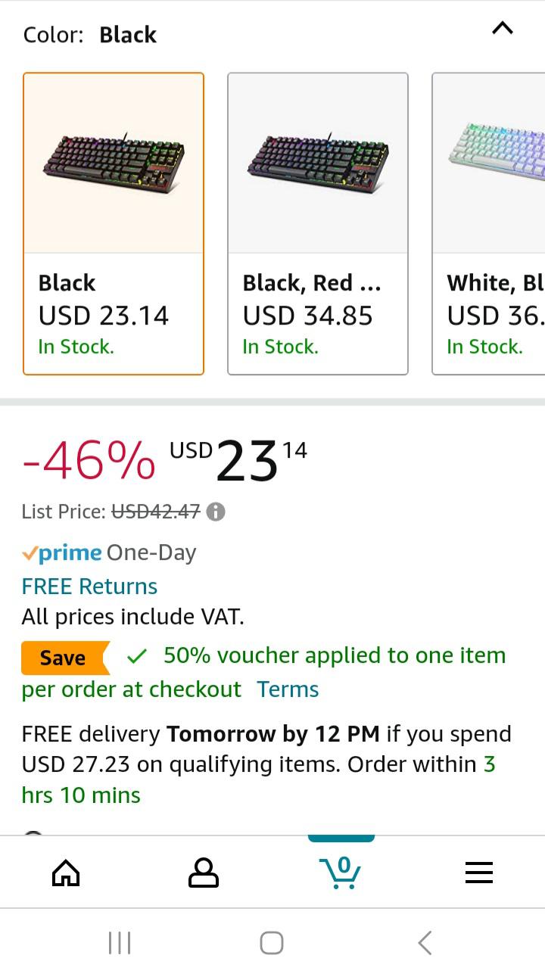Open the voucher Terms link
This screenshot has height=980, width=545.
pos(288,689)
